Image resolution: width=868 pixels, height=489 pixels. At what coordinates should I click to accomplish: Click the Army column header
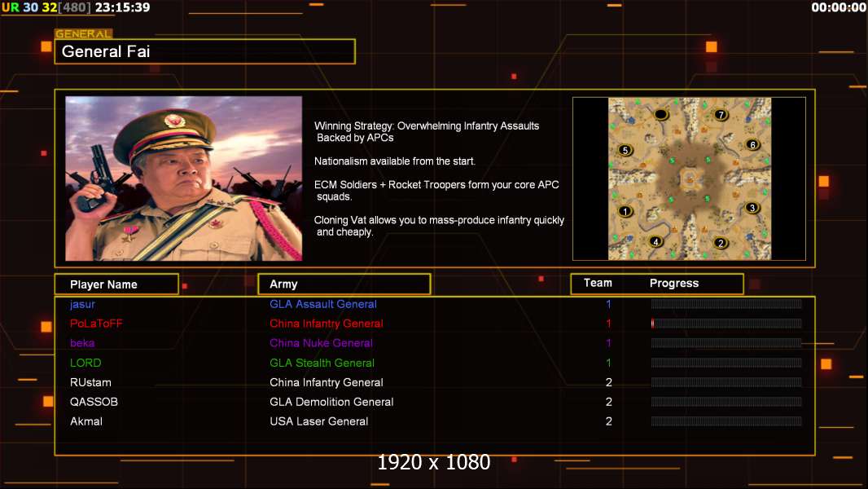pos(344,284)
